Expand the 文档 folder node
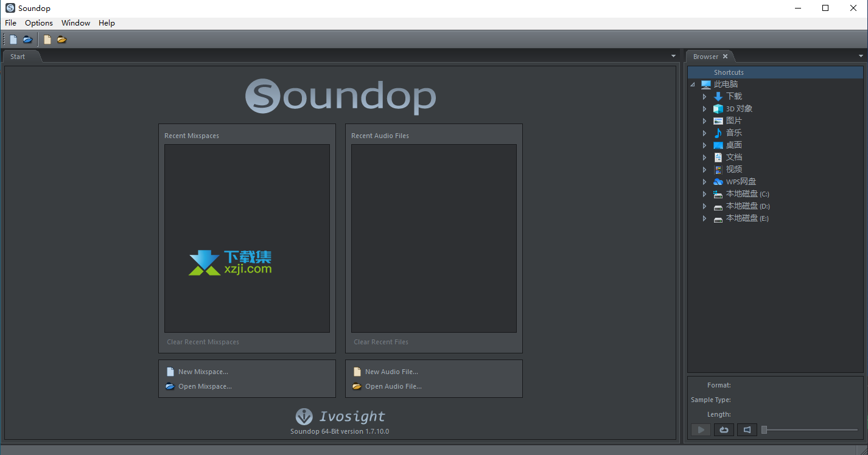868x455 pixels. click(705, 158)
